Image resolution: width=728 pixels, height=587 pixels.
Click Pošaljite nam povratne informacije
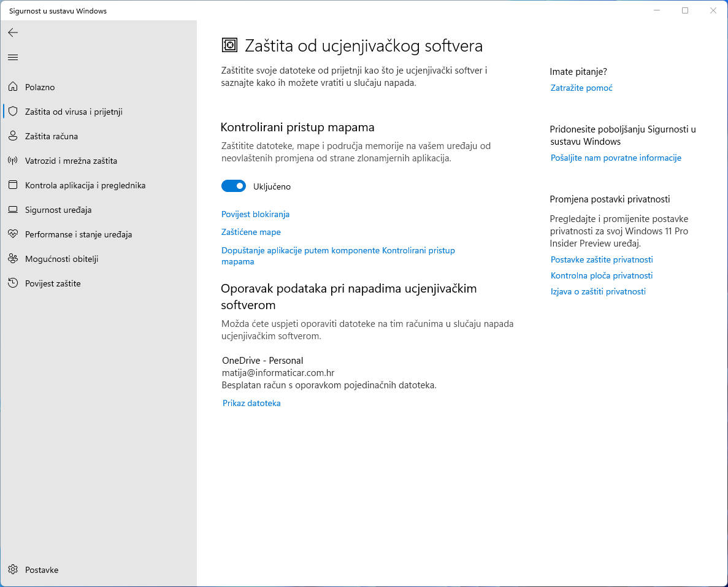(x=616, y=158)
